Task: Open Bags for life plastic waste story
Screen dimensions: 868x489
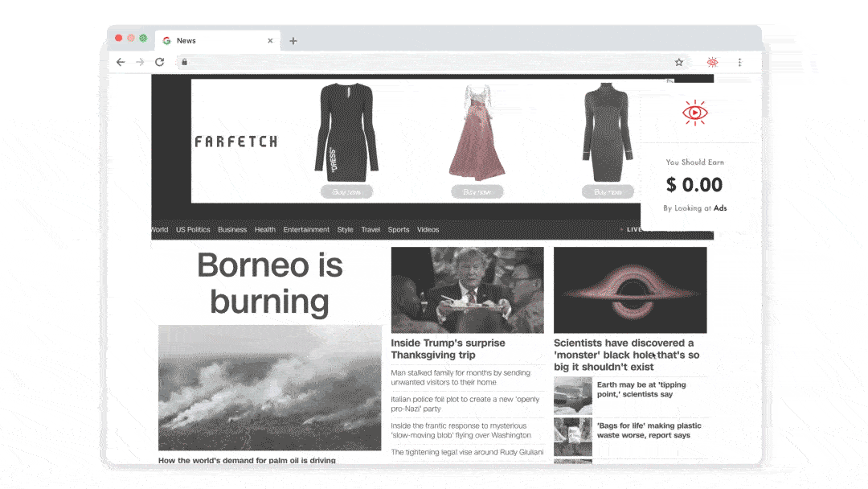Action: [x=649, y=430]
